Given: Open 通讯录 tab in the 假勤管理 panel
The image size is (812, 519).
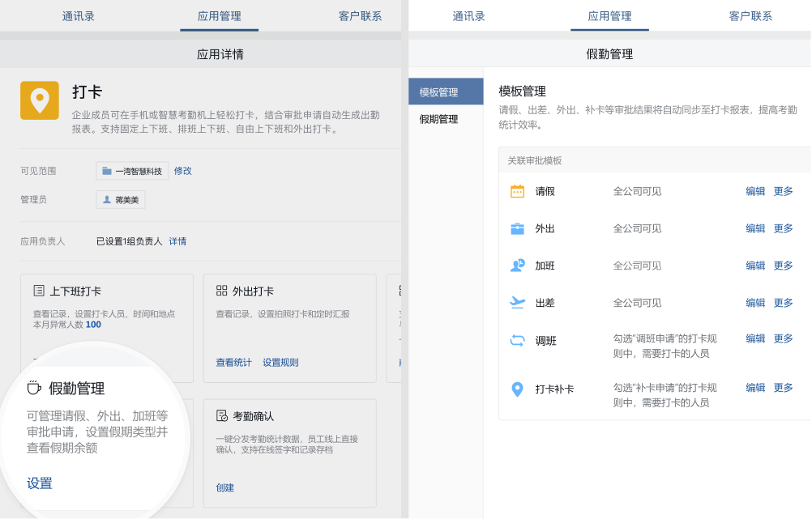Looking at the screenshot, I should coord(468,16).
